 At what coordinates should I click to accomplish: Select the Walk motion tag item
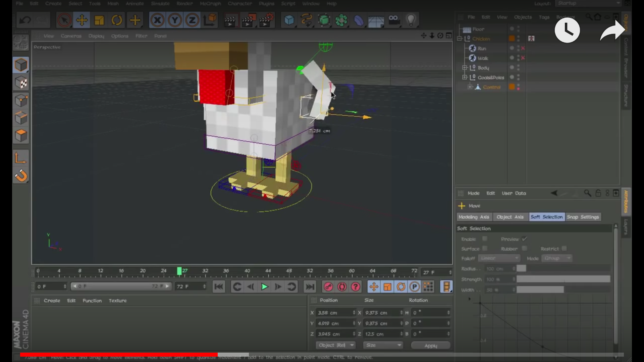click(483, 58)
